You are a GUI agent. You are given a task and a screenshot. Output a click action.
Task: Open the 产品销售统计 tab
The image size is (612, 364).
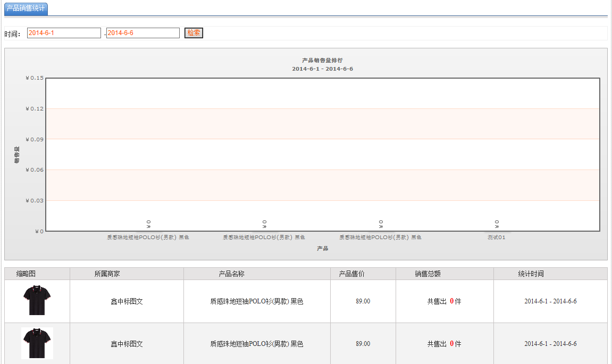coord(26,9)
